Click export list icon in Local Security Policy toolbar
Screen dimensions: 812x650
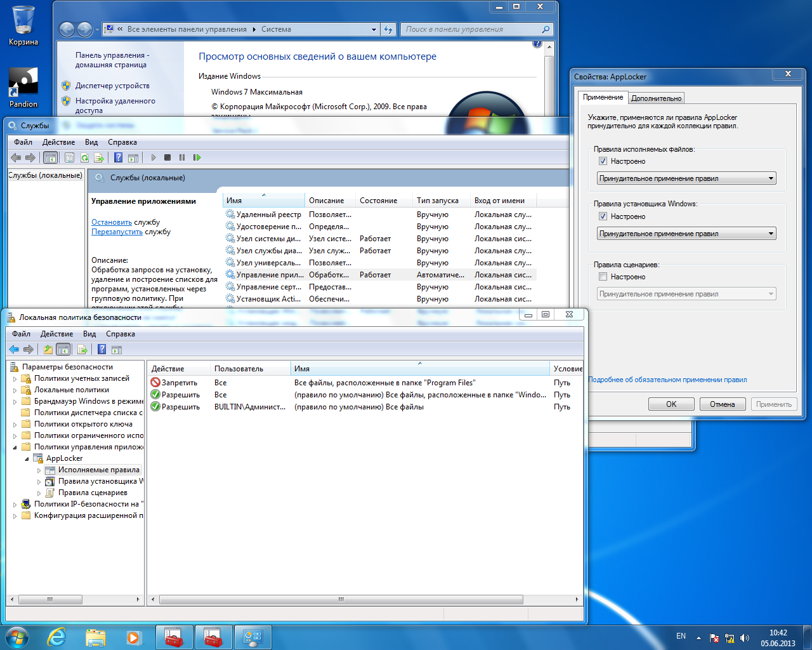82,349
